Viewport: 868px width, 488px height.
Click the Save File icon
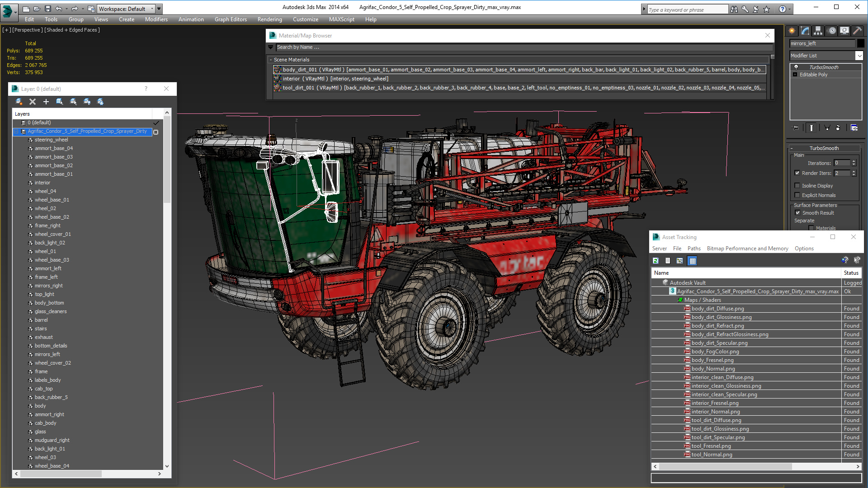coord(47,9)
